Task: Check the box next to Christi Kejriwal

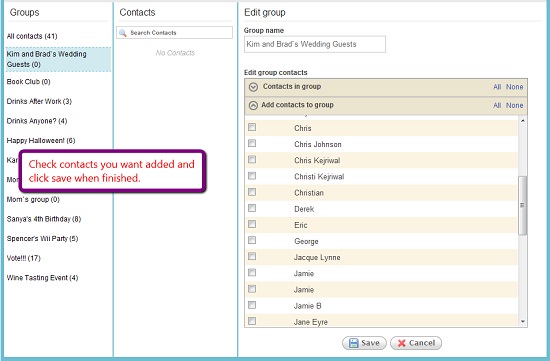Action: (x=252, y=175)
